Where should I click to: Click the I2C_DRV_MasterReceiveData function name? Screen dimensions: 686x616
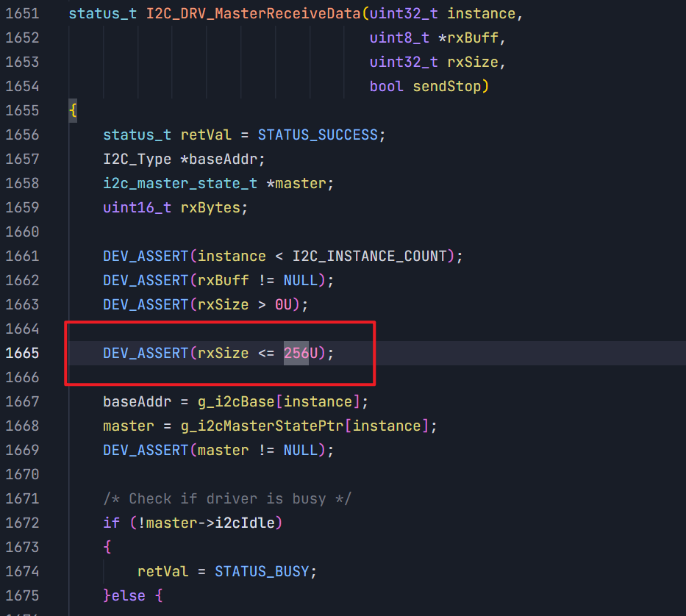pos(254,13)
